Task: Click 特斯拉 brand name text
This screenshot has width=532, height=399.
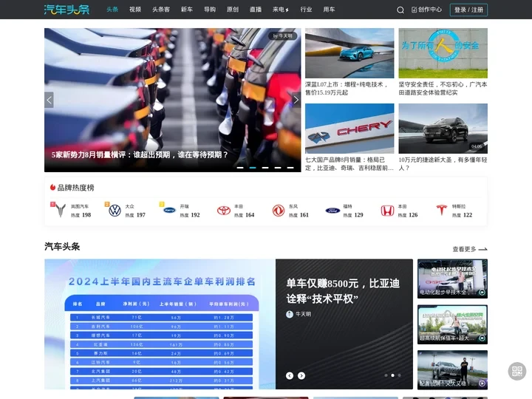Action: pyautogui.click(x=459, y=206)
